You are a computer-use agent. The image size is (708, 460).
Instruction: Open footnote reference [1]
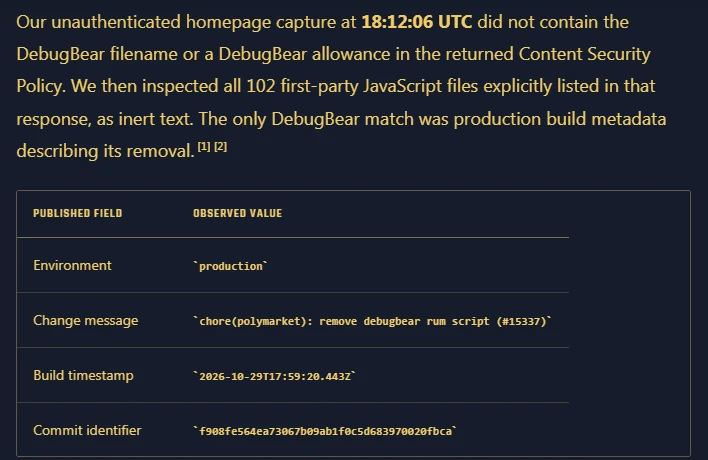tap(204, 147)
